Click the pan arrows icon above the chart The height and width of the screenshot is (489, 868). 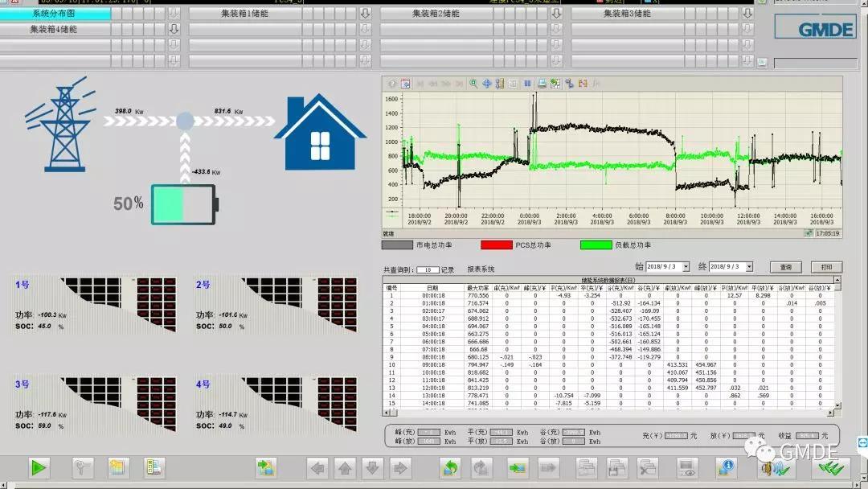(x=486, y=84)
